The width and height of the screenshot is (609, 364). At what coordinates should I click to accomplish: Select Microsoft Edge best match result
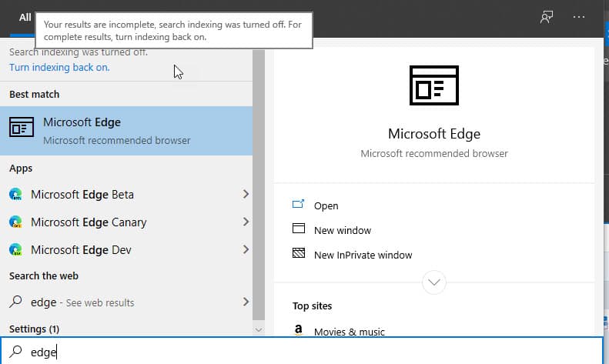(126, 131)
